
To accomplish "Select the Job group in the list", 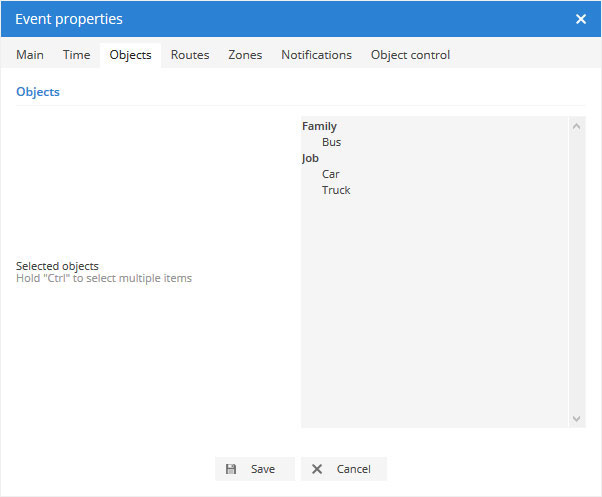I will (x=310, y=158).
